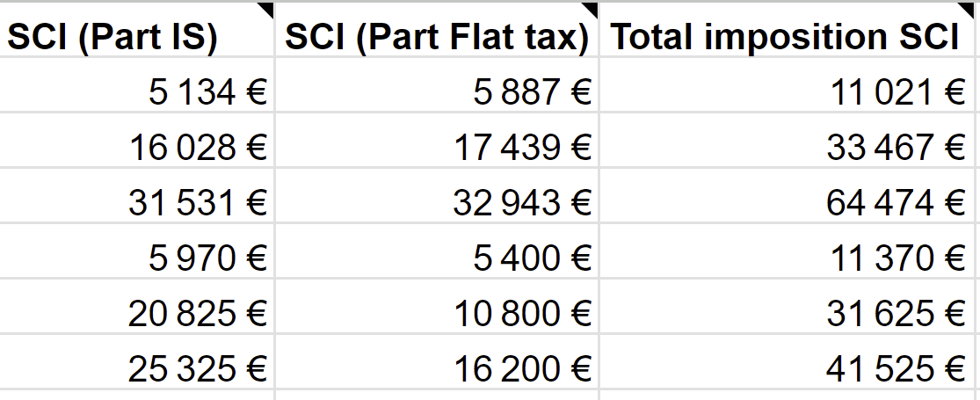Select the "Total imposition SCI" header cell

(x=785, y=37)
